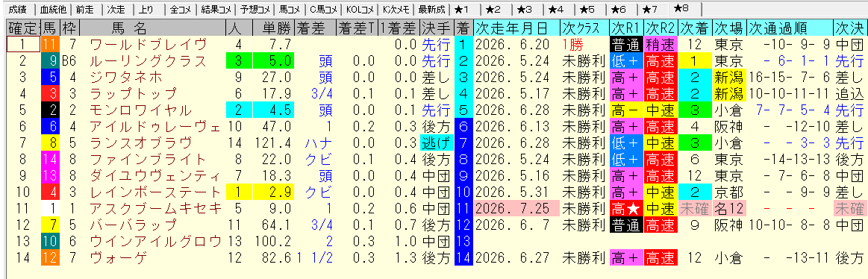
Task: Open the 次走 tab
Action: 116,9
